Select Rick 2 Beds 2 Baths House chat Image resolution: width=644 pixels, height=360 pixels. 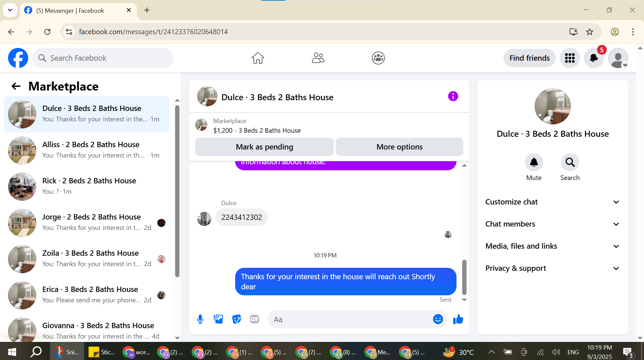point(87,186)
